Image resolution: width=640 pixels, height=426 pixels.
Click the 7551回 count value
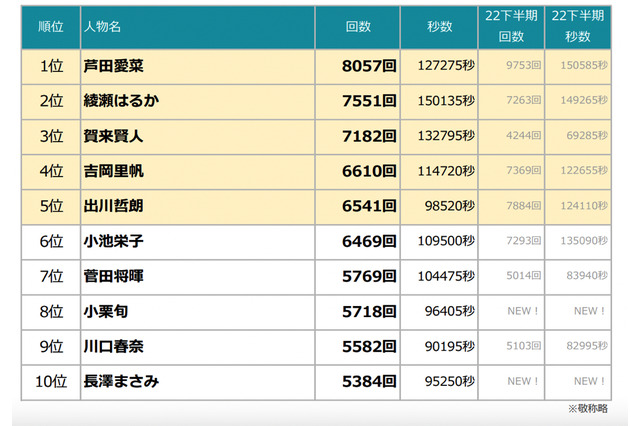tap(369, 101)
